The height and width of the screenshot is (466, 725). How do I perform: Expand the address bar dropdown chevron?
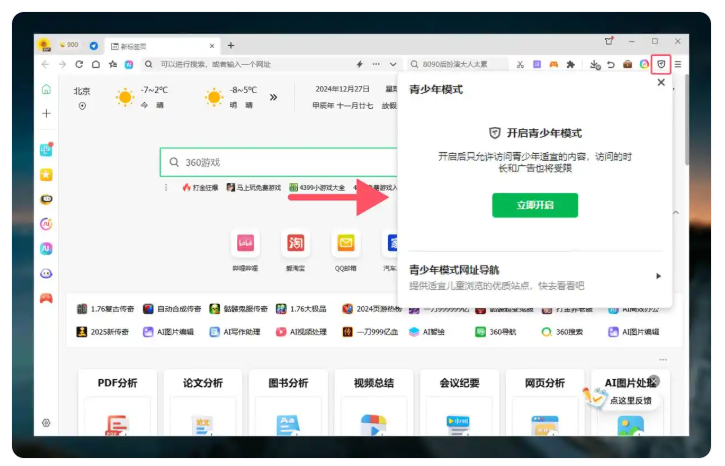pos(393,64)
